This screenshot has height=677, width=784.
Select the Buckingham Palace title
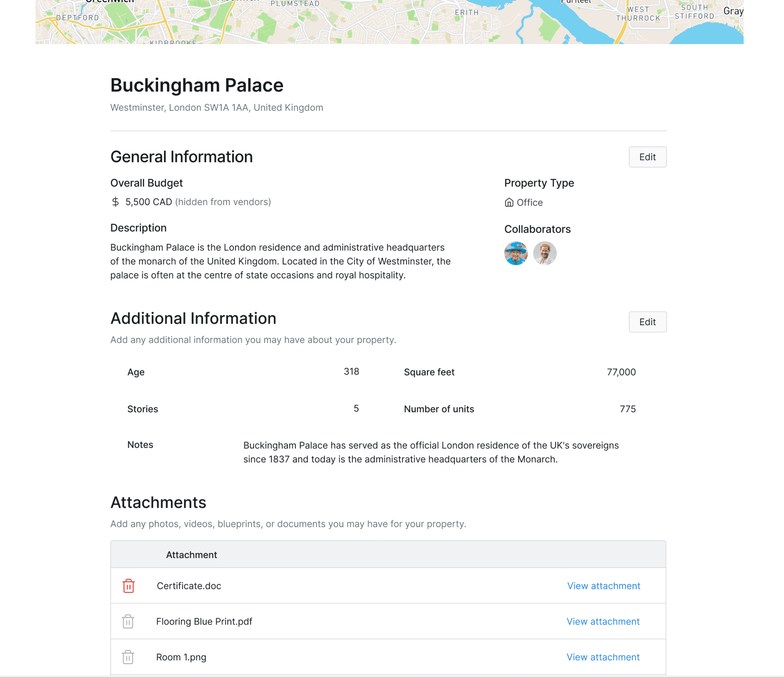pos(197,85)
